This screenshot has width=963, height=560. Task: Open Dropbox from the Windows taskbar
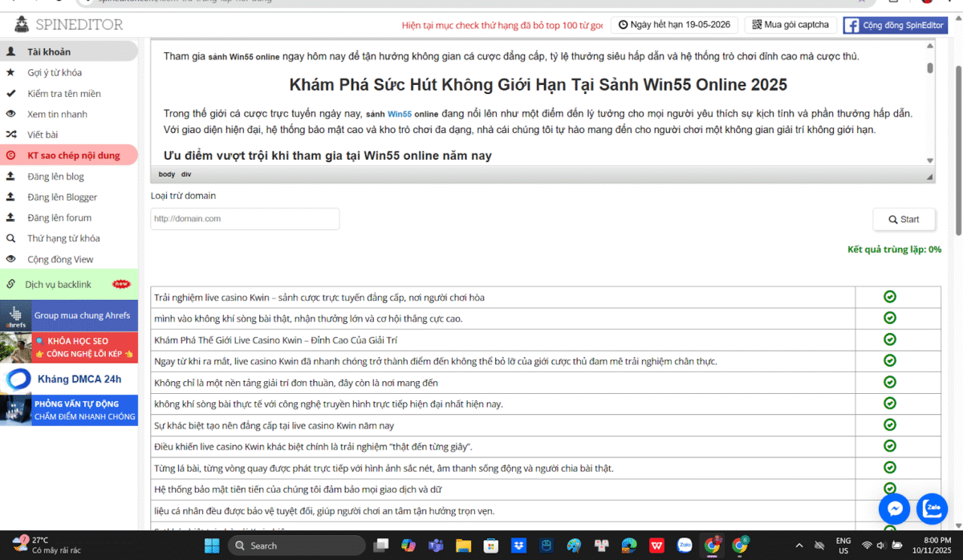pyautogui.click(x=518, y=546)
